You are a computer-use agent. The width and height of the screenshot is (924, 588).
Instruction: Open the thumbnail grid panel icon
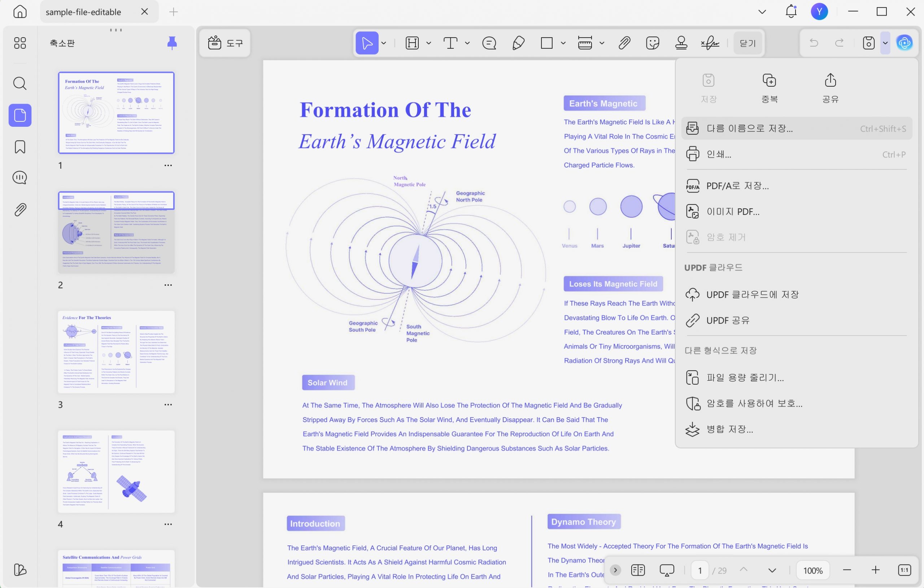pyautogui.click(x=20, y=43)
